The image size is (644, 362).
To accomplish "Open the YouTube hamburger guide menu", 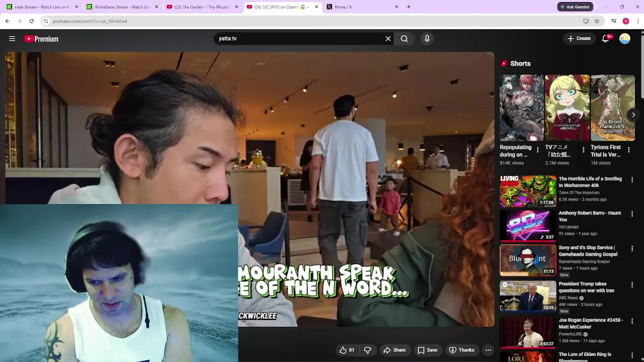I will coord(12,39).
